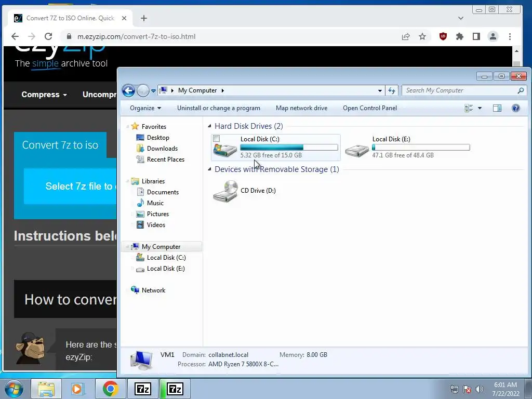Select the Local Disk (E:) drive icon
The height and width of the screenshot is (399, 532).
357,150
